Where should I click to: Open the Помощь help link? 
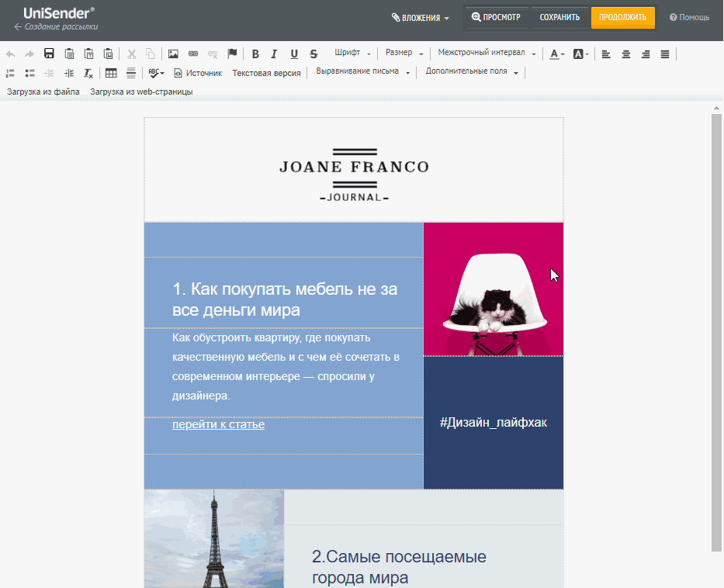click(689, 18)
